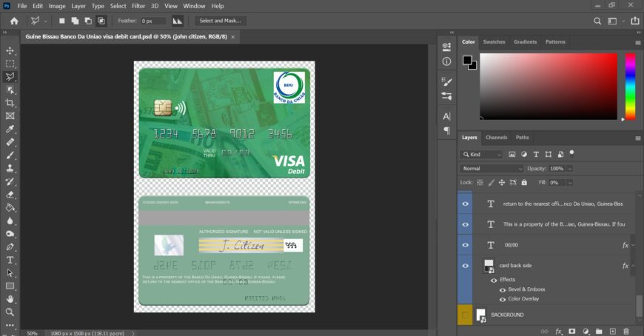Open the tool preset picker dropdown
Viewport: 644px width, 336px height.
(x=45, y=21)
